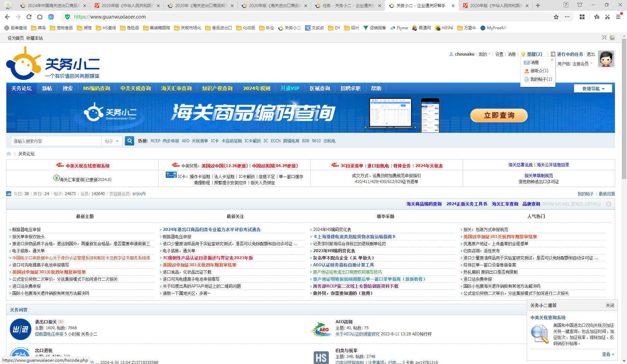Close the 关务小二推荐 panel via 关闭
Image resolution: width=627 pixels, height=364 pixels.
pos(610,305)
